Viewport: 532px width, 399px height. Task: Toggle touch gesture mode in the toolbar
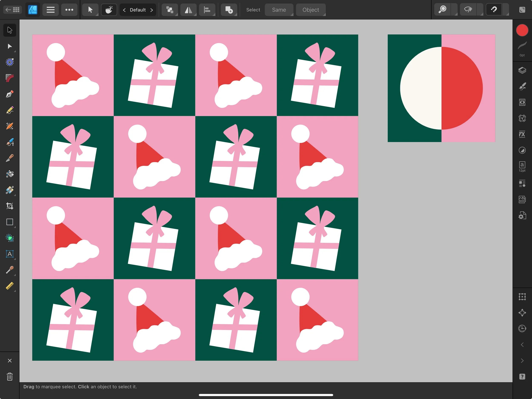109,10
